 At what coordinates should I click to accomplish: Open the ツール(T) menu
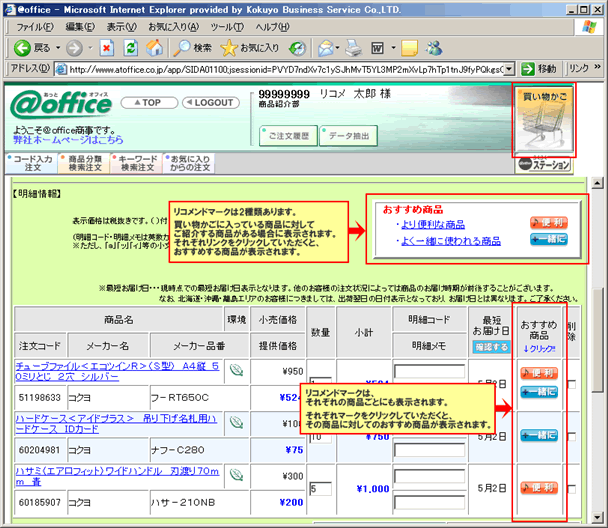point(227,27)
